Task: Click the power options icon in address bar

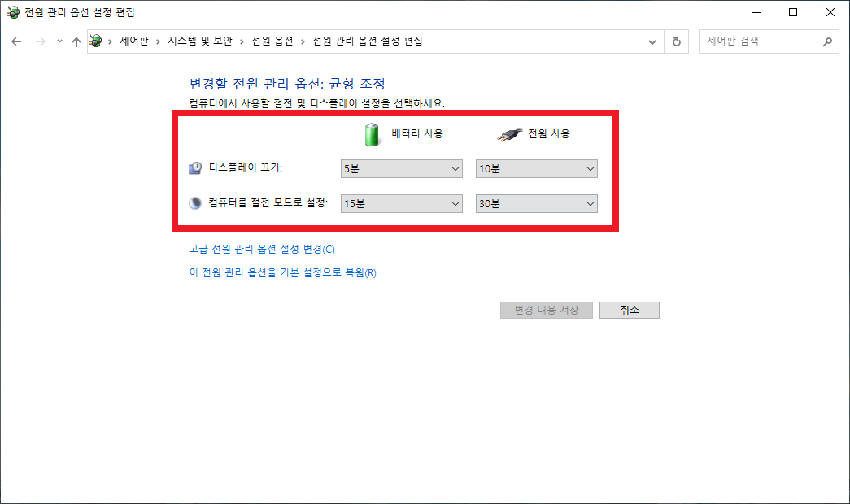Action: [x=96, y=41]
